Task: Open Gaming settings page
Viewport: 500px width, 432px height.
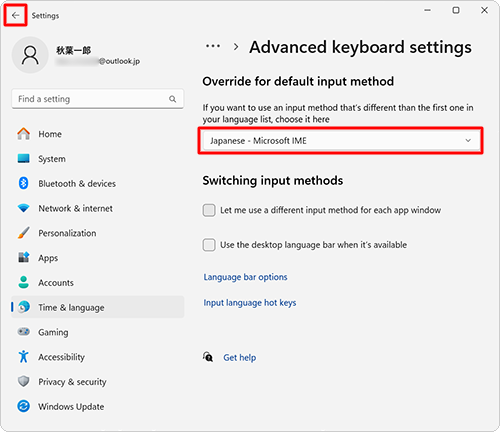Action: tap(98, 332)
